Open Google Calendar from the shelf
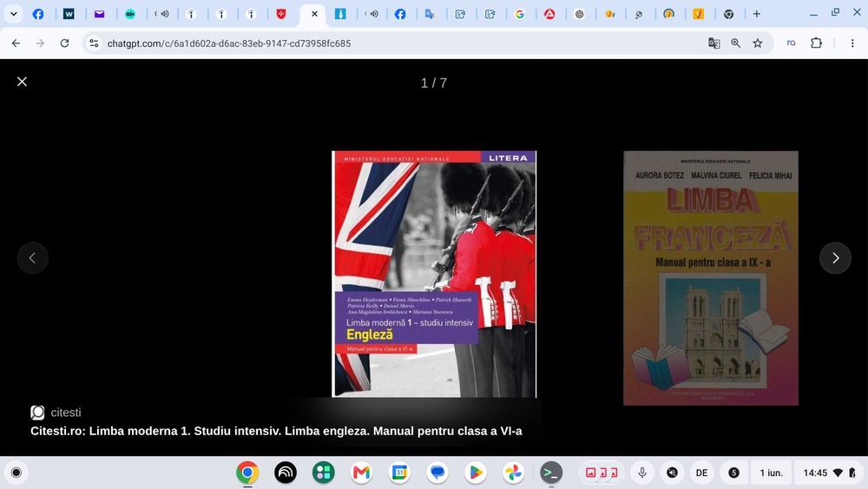 coord(399,472)
